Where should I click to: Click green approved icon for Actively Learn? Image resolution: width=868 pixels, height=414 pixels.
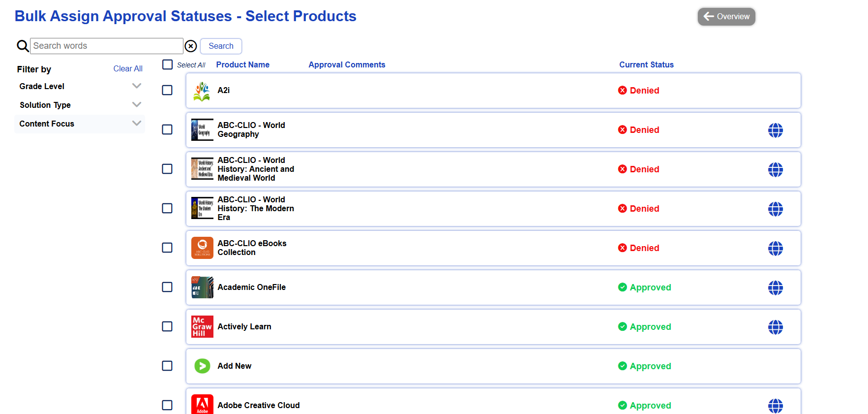tap(623, 327)
